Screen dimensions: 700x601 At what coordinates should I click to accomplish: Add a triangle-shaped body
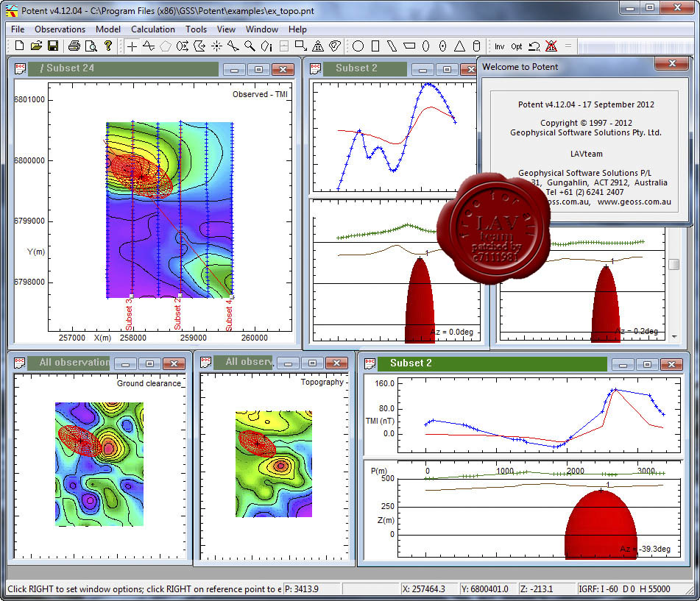[459, 46]
